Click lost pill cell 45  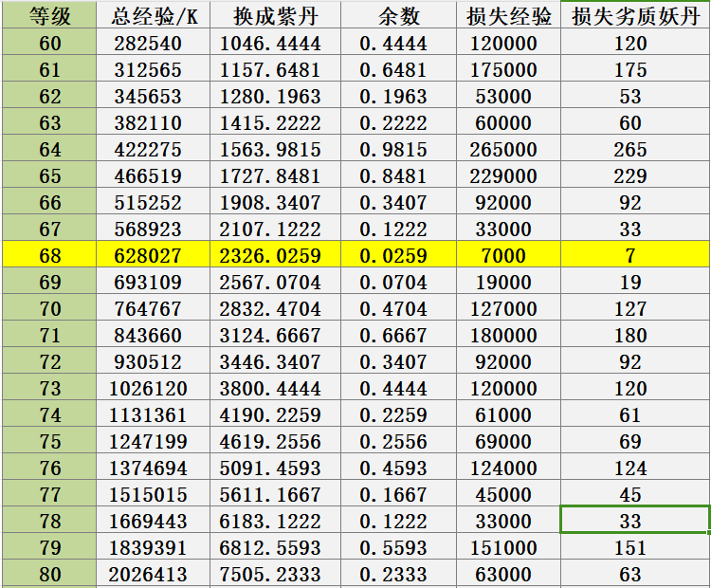tap(635, 493)
